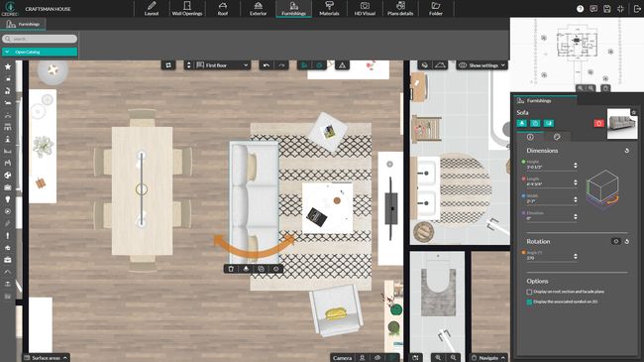
Task: Toggle the teal measure tool icon
Action: click(x=304, y=65)
